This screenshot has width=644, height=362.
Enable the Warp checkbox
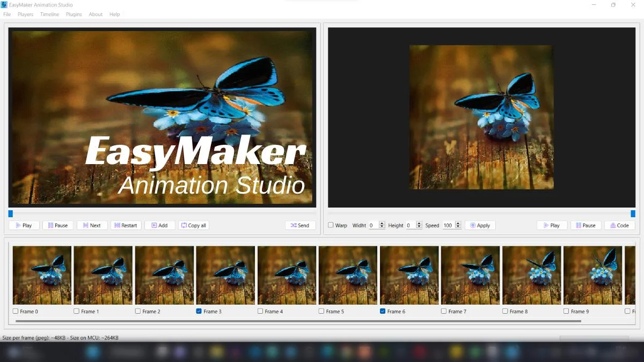331,225
